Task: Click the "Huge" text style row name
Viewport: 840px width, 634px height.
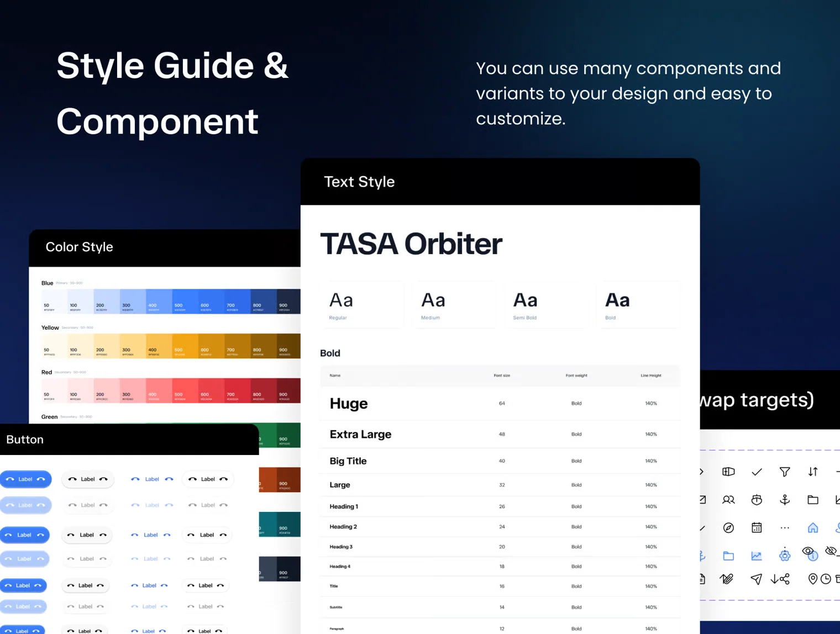Action: 349,404
